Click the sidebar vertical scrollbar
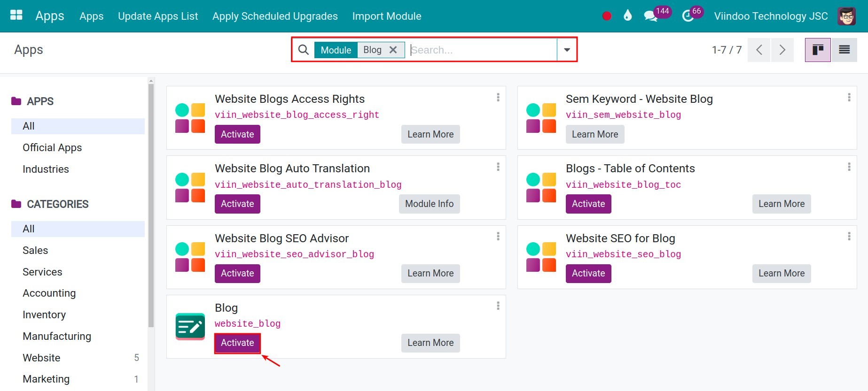 tap(151, 205)
